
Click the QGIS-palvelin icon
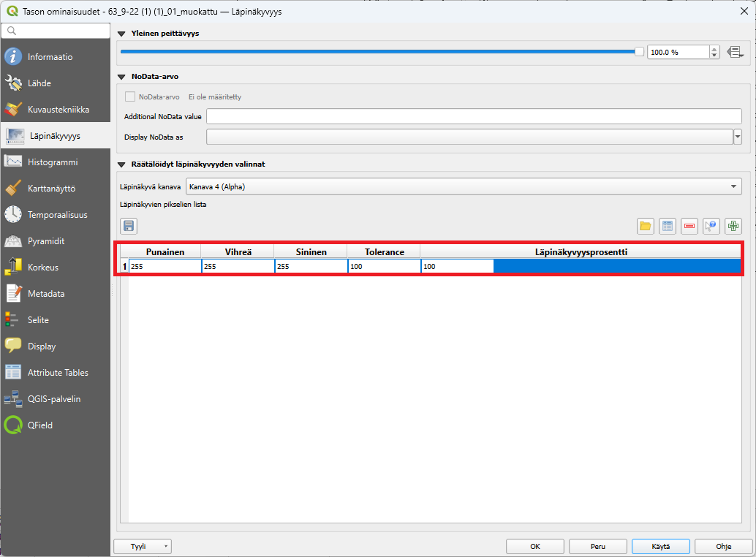pos(13,399)
